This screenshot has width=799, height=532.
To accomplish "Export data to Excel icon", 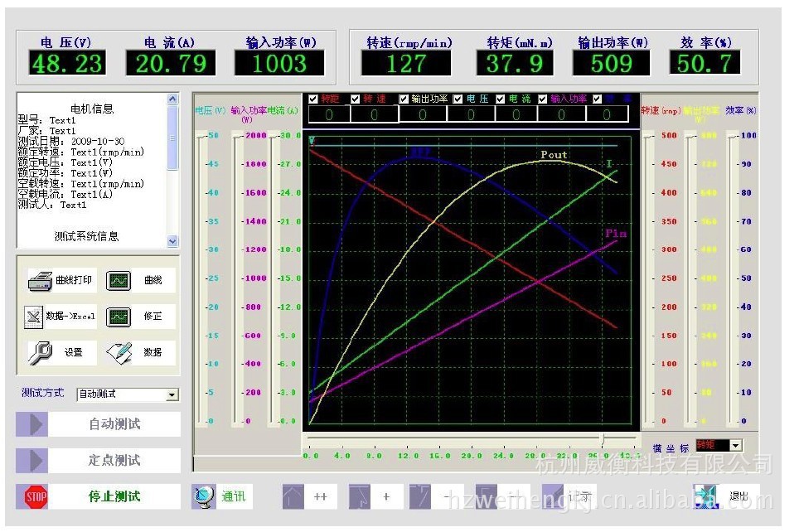I will [34, 317].
